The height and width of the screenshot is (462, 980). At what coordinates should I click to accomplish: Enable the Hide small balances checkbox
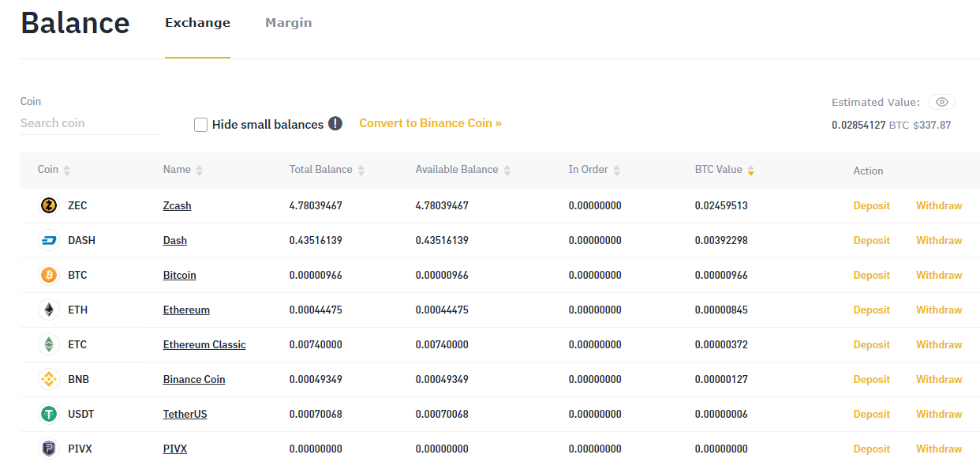pos(200,125)
